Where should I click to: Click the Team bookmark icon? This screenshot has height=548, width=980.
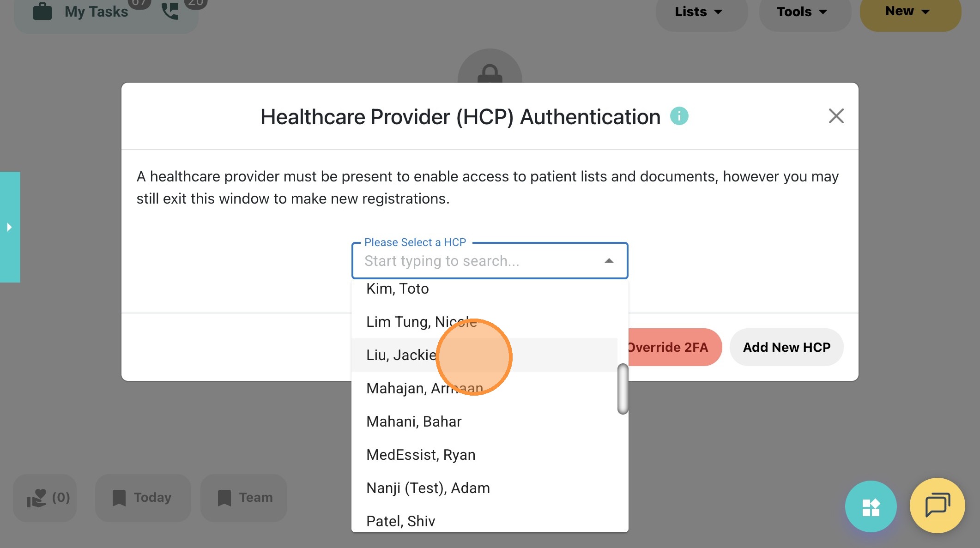tap(224, 498)
